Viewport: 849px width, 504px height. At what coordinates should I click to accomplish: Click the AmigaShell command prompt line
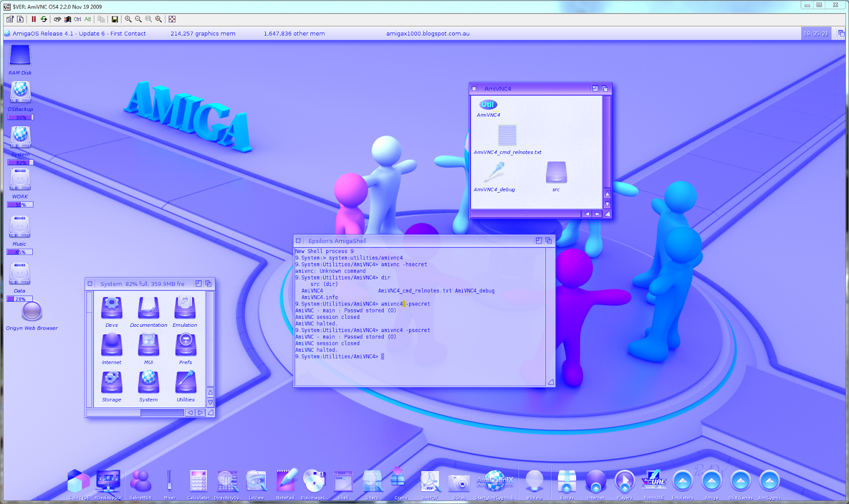click(340, 357)
